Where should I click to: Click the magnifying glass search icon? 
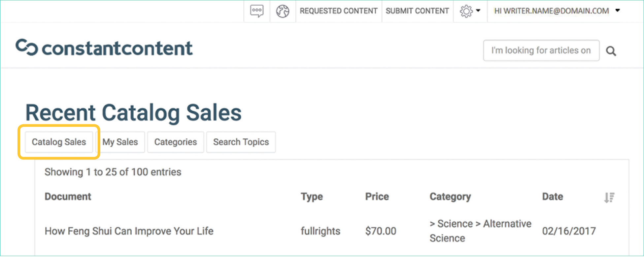611,51
